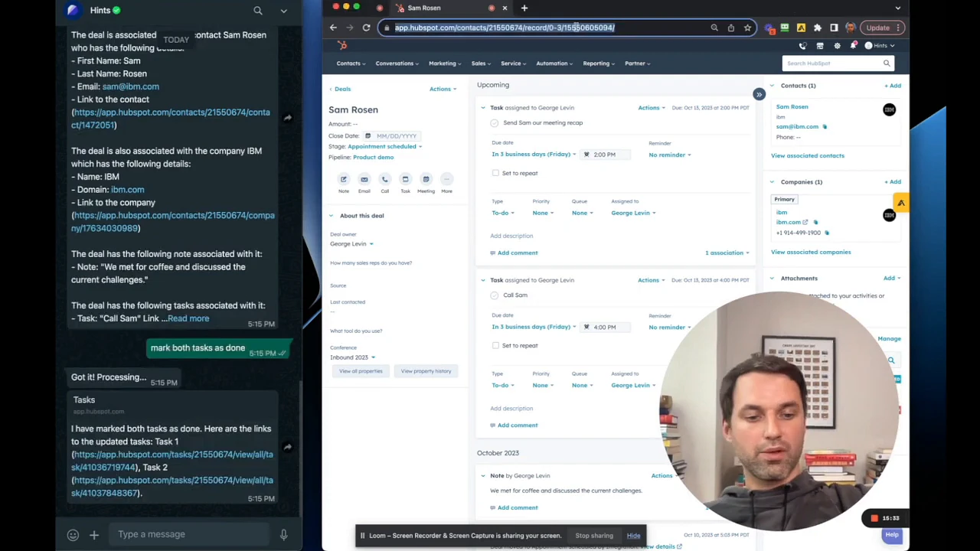The height and width of the screenshot is (551, 980).
Task: Bookmark this page with the star icon
Action: point(747,28)
